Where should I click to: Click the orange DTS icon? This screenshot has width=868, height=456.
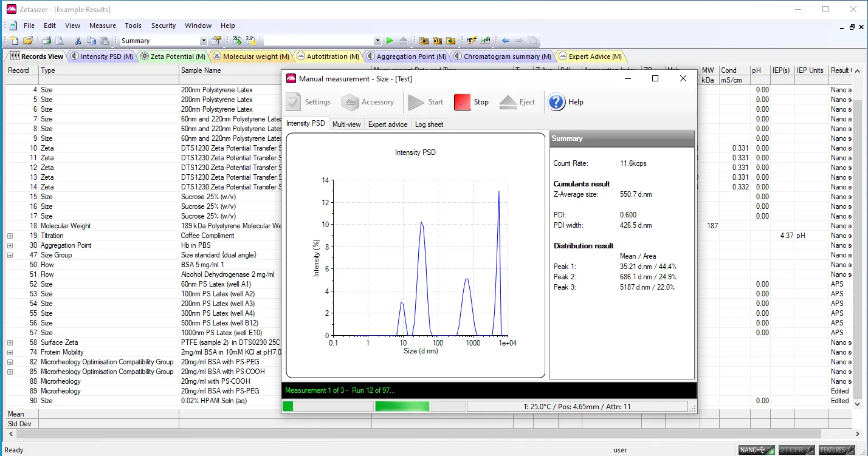[x=437, y=41]
